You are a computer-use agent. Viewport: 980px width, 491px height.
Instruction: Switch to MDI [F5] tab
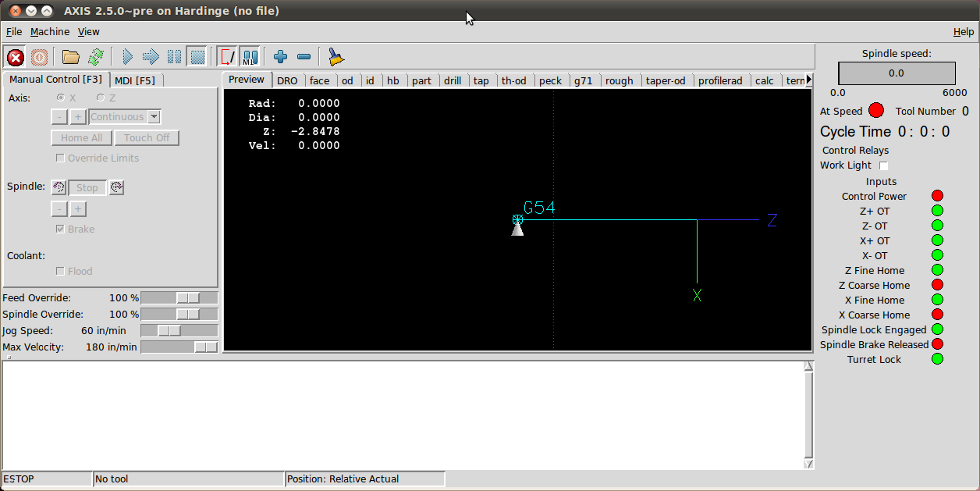pyautogui.click(x=135, y=80)
